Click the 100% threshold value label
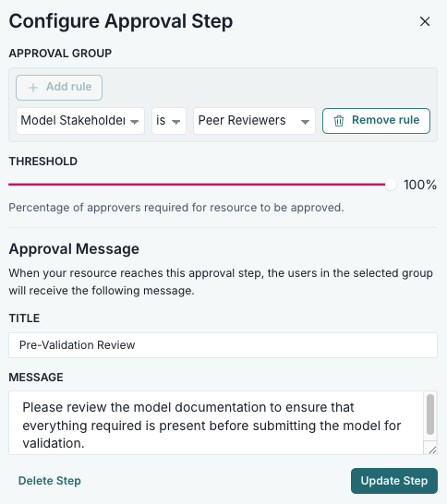The height and width of the screenshot is (504, 447). 420,185
